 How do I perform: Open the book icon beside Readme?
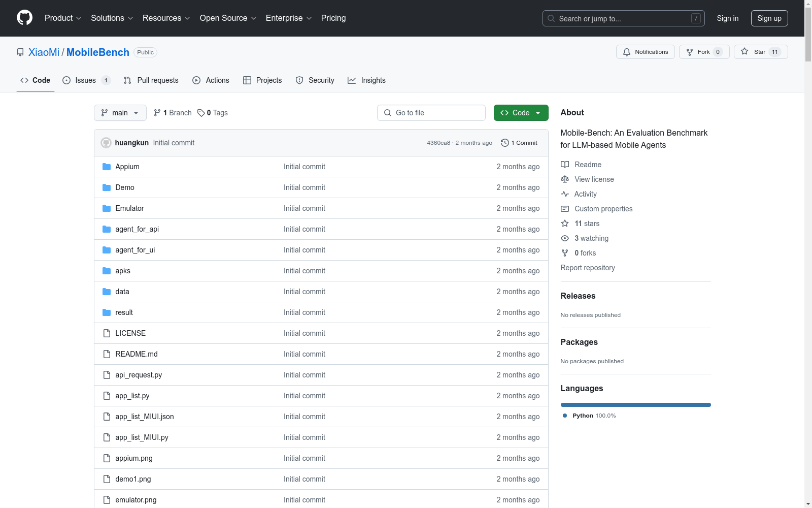[x=565, y=165]
